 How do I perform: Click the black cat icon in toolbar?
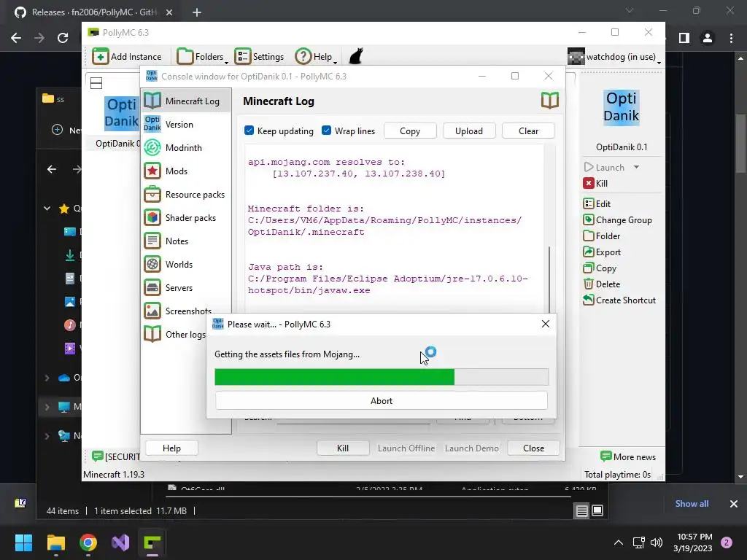pyautogui.click(x=356, y=56)
